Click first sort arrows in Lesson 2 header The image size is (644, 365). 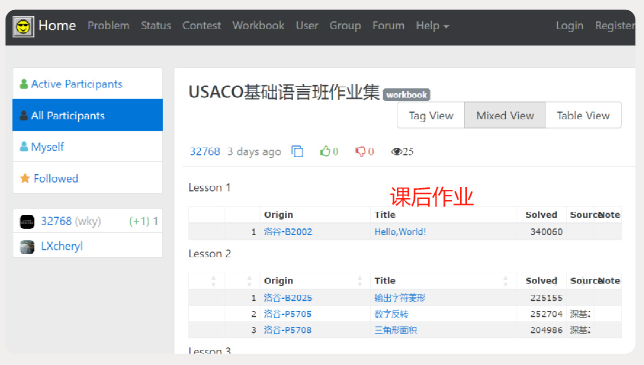pyautogui.click(x=213, y=281)
